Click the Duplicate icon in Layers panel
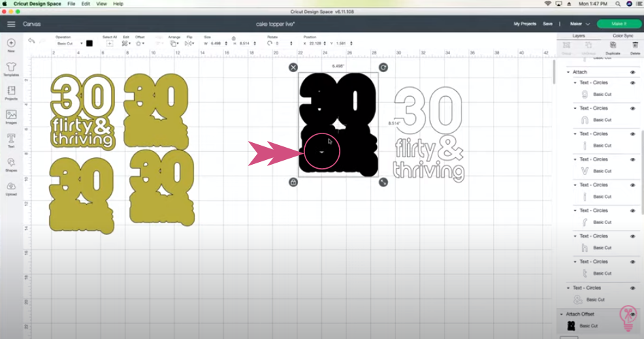The width and height of the screenshot is (644, 339). pos(613,45)
